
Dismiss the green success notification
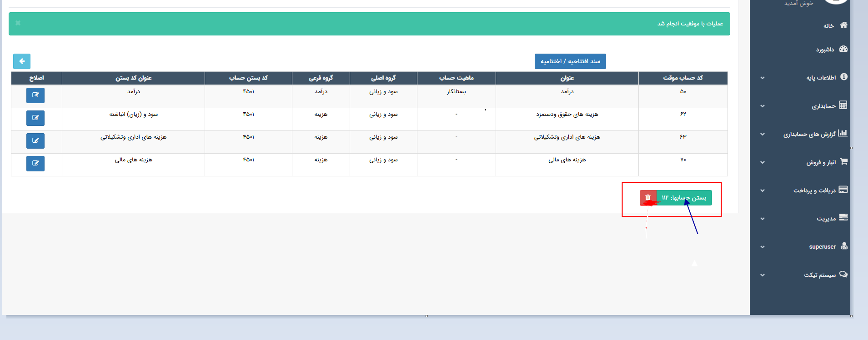click(18, 23)
